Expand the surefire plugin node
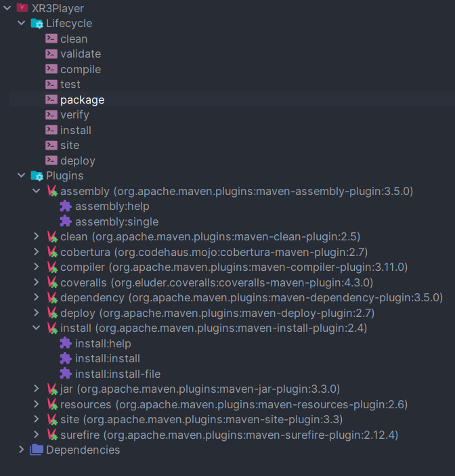455x476 pixels. [37, 435]
